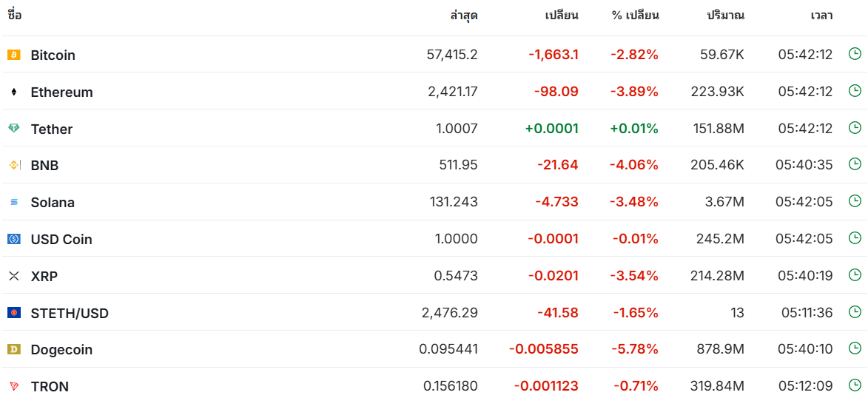
Task: Click the Solana logo icon
Action: [x=14, y=203]
